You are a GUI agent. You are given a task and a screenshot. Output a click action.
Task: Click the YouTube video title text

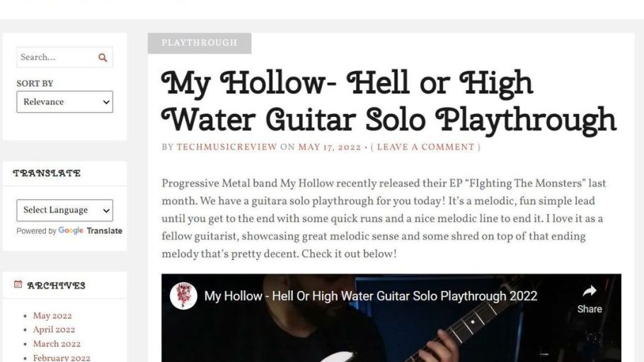pos(370,296)
